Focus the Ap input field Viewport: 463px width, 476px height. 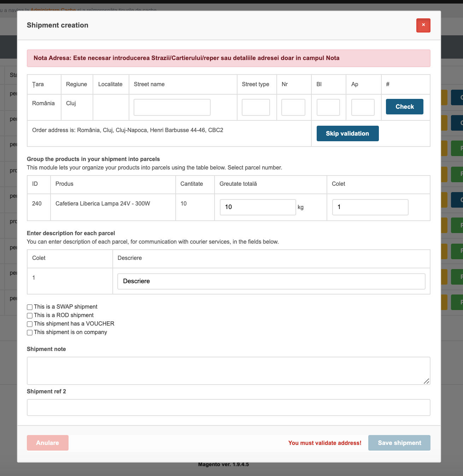[x=363, y=107]
